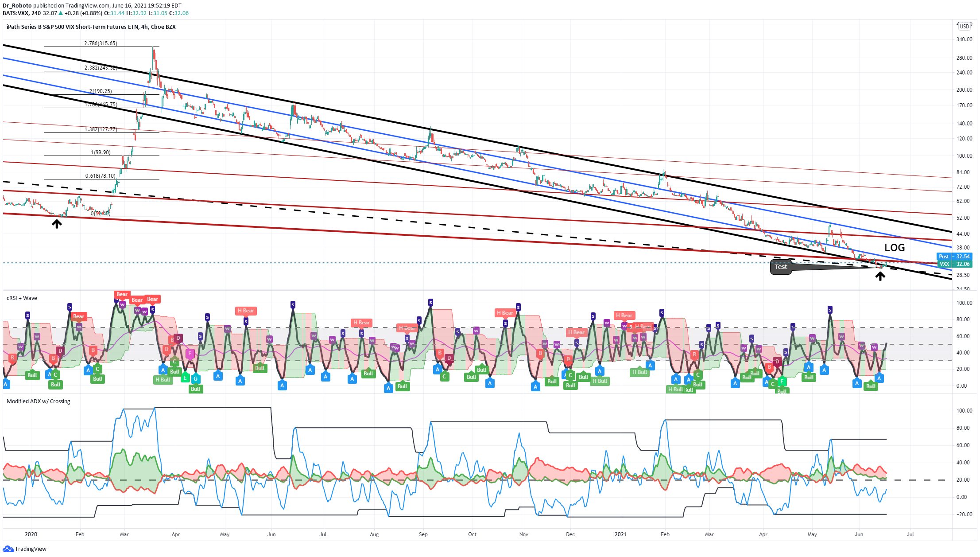Click the BATS:VXX, 240 symbol text

(x=22, y=13)
